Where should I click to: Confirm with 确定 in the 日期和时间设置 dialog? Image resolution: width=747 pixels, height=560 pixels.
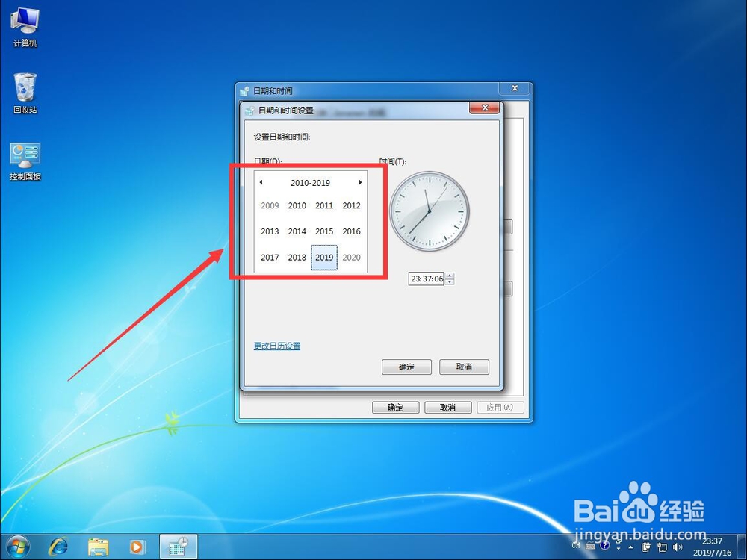[x=406, y=367]
